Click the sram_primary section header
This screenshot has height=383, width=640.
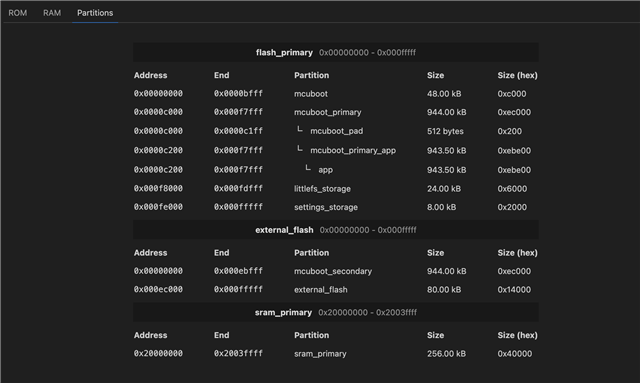(336, 312)
